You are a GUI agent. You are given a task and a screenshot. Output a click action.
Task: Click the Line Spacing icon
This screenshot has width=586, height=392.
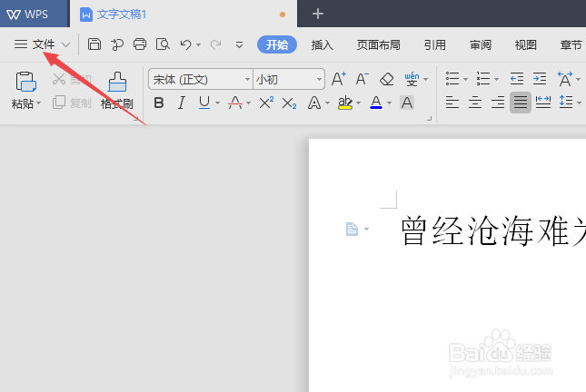pyautogui.click(x=566, y=102)
